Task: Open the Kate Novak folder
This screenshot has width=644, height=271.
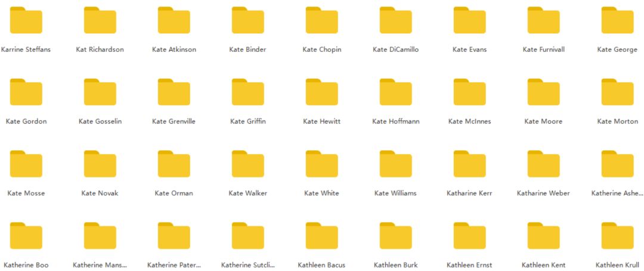Action: pos(100,164)
